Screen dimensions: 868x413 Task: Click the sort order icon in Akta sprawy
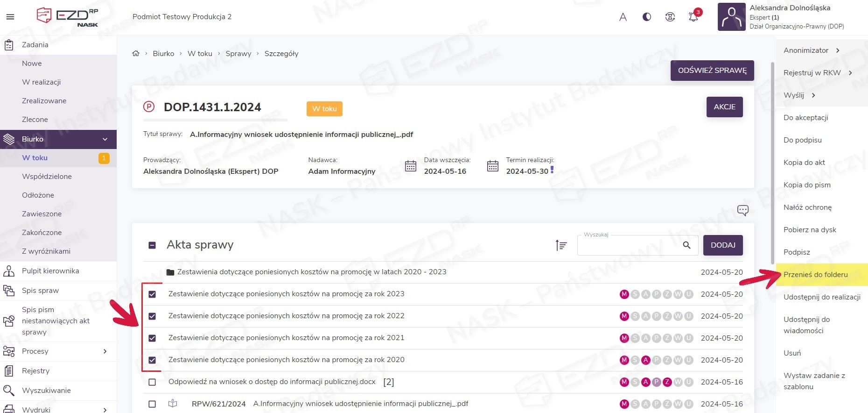click(561, 245)
